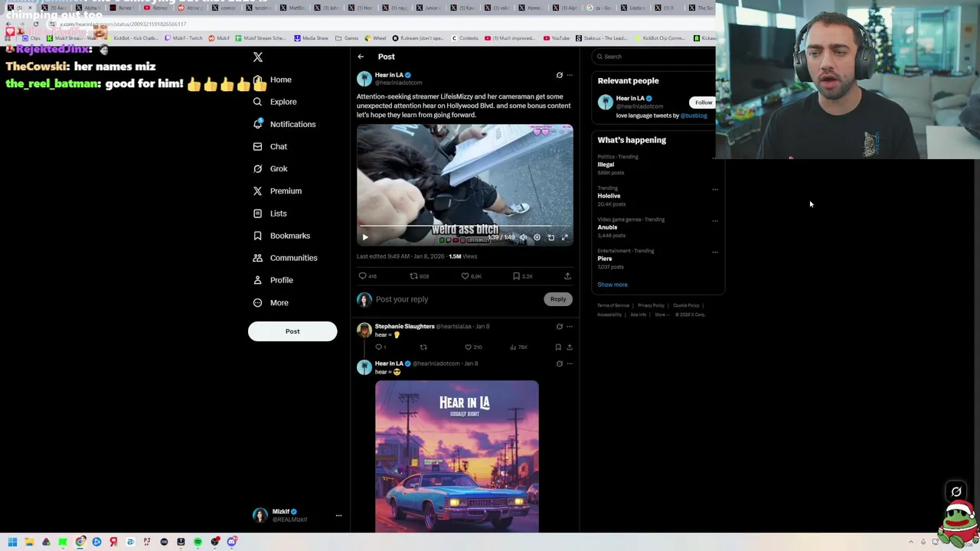Mute the video volume icon

point(523,237)
